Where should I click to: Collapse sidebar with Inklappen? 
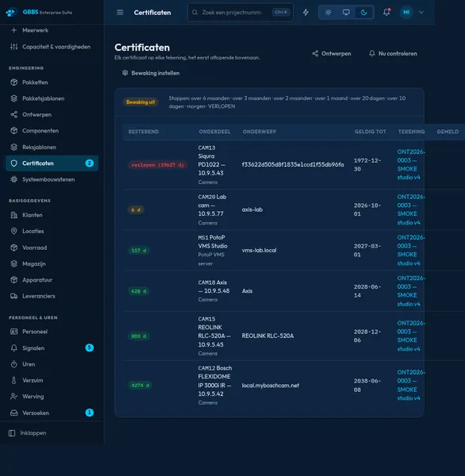pyautogui.click(x=28, y=433)
